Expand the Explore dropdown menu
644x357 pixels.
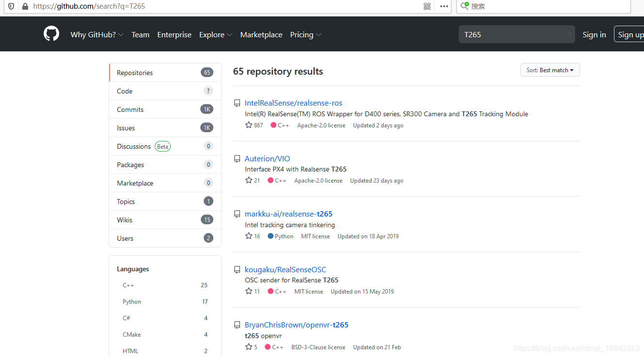click(215, 35)
